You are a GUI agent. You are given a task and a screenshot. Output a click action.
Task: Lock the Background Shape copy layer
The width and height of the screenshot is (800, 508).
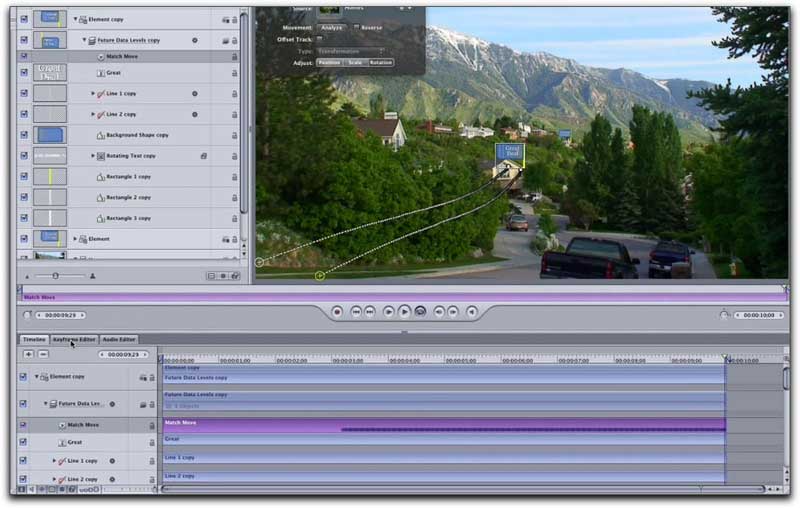click(x=235, y=135)
